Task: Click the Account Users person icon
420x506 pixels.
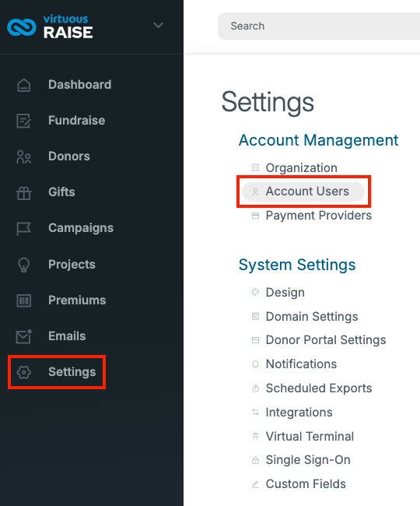Action: pos(255,192)
